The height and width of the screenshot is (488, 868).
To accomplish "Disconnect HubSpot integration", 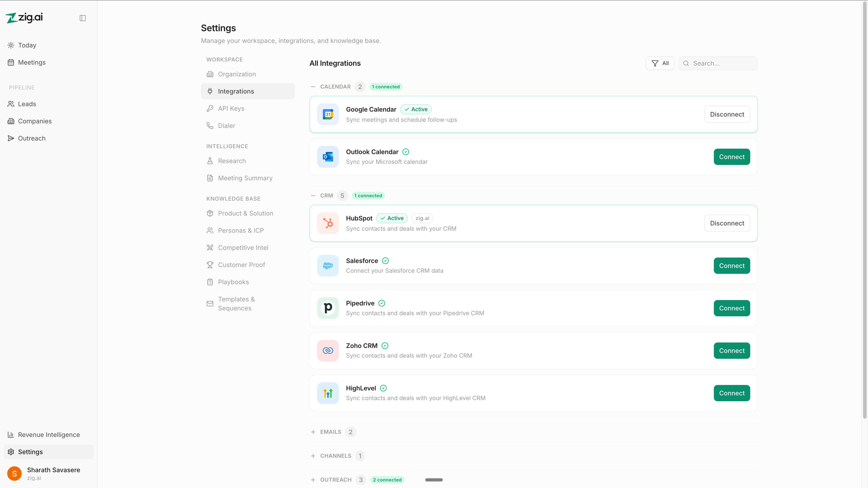I will click(x=727, y=223).
